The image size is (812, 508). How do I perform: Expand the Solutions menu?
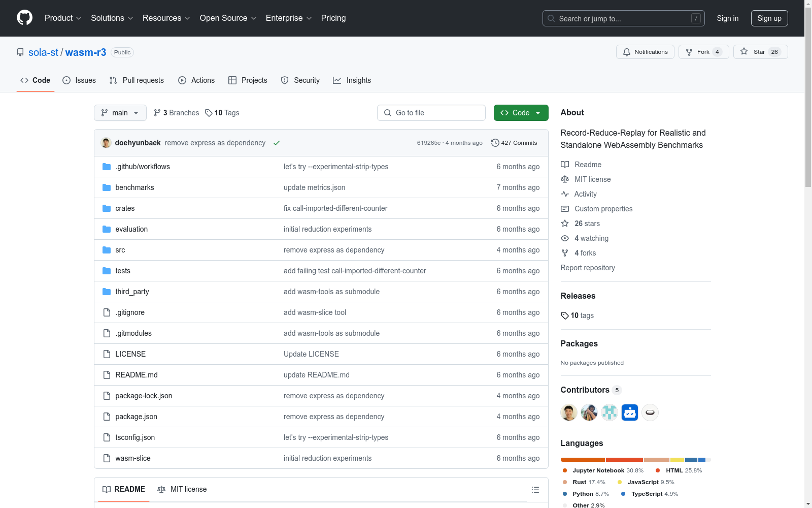click(112, 18)
